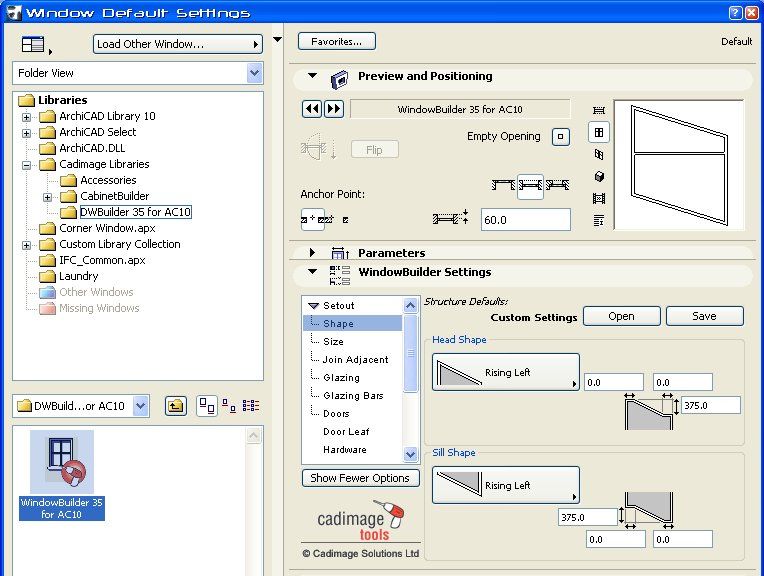Viewport: 764px width, 576px height.
Task: Click the go up one folder icon
Action: [175, 406]
